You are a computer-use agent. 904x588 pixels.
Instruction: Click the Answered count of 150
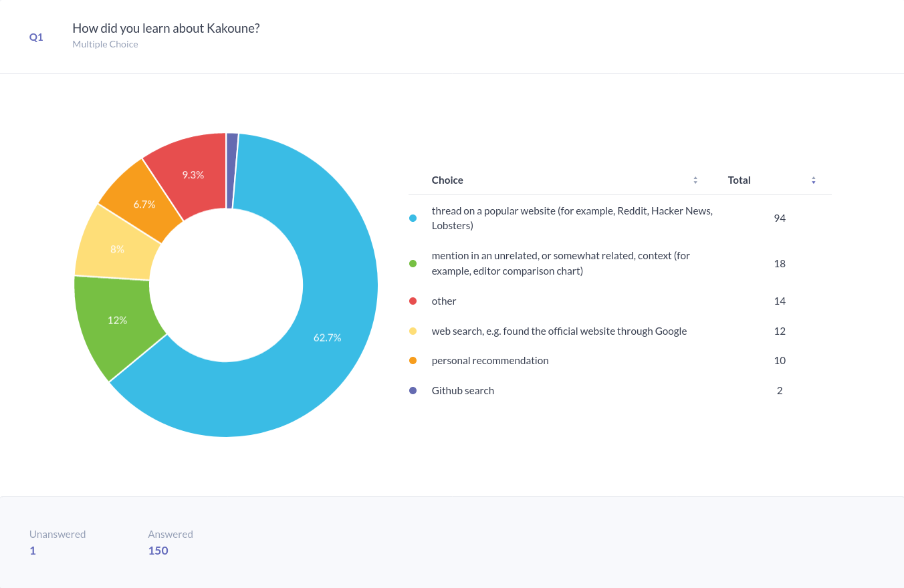pyautogui.click(x=158, y=551)
